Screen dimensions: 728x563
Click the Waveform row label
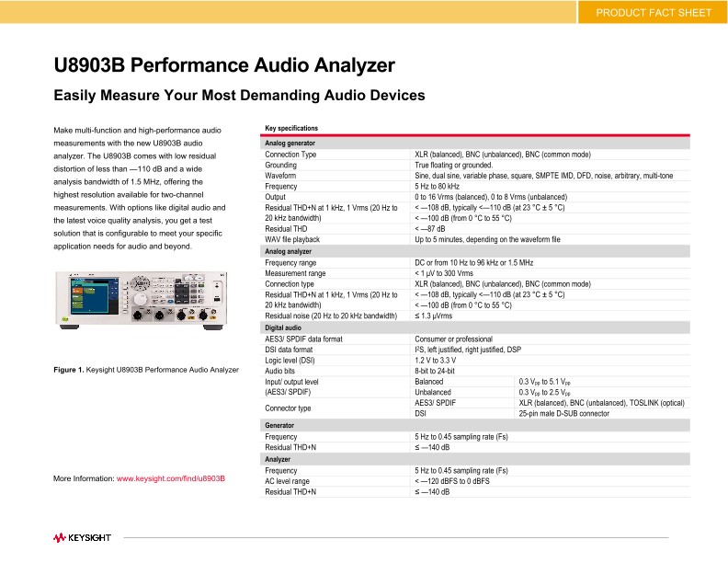tap(280, 176)
